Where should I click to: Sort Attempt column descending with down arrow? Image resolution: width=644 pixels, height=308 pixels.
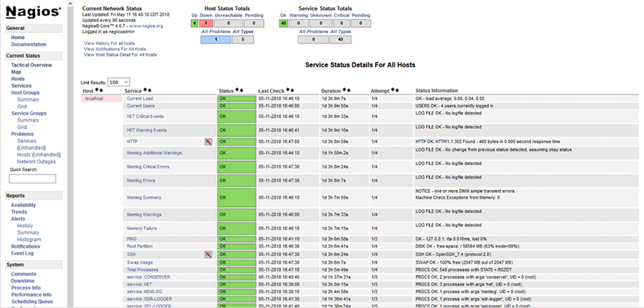[397, 91]
